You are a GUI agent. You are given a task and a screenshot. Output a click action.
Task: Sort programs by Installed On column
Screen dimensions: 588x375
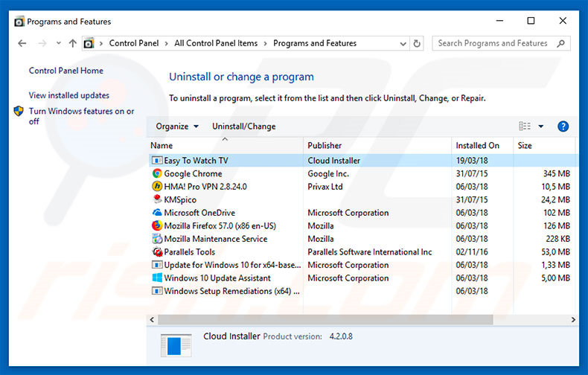coord(477,146)
